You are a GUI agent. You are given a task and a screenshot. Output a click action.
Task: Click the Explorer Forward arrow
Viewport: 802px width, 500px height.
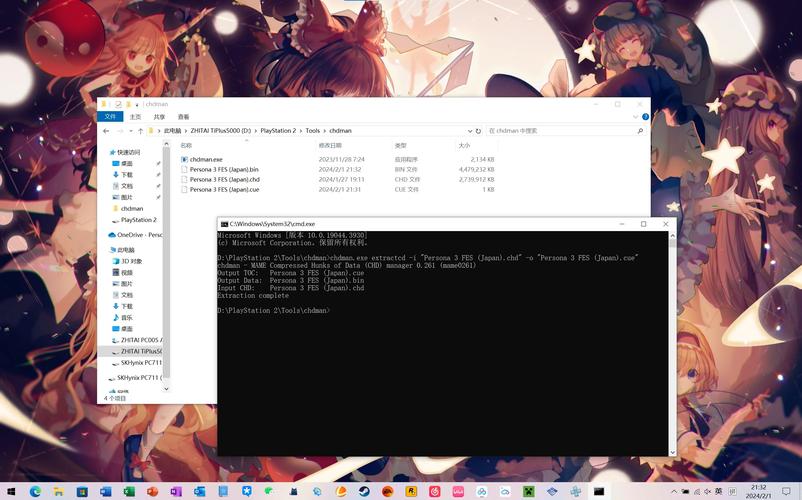click(120, 131)
